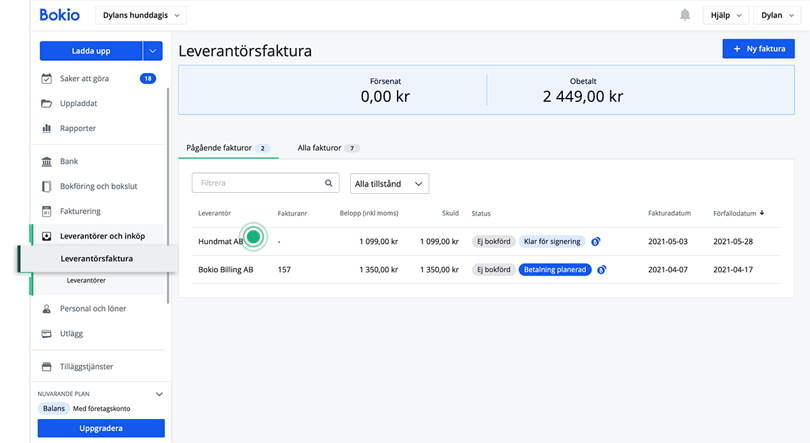Collapse the Nuvarande plan section
Viewport: 810px width, 443px height.
click(158, 394)
